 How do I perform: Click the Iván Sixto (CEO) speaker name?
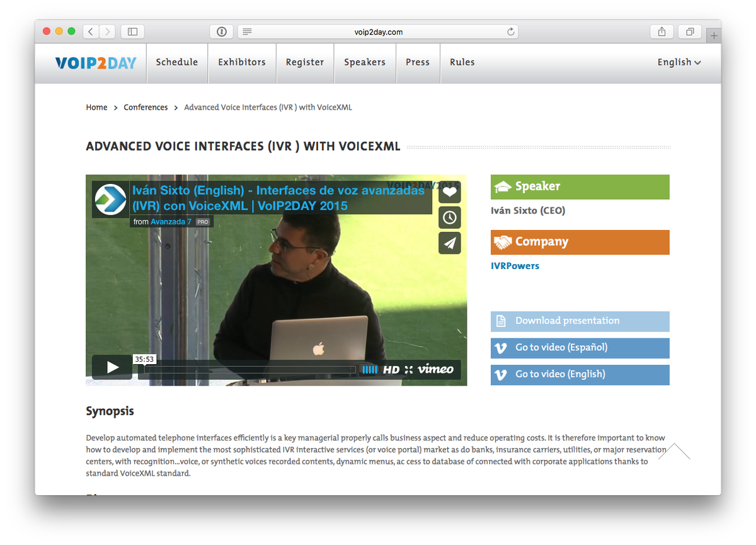(x=528, y=211)
